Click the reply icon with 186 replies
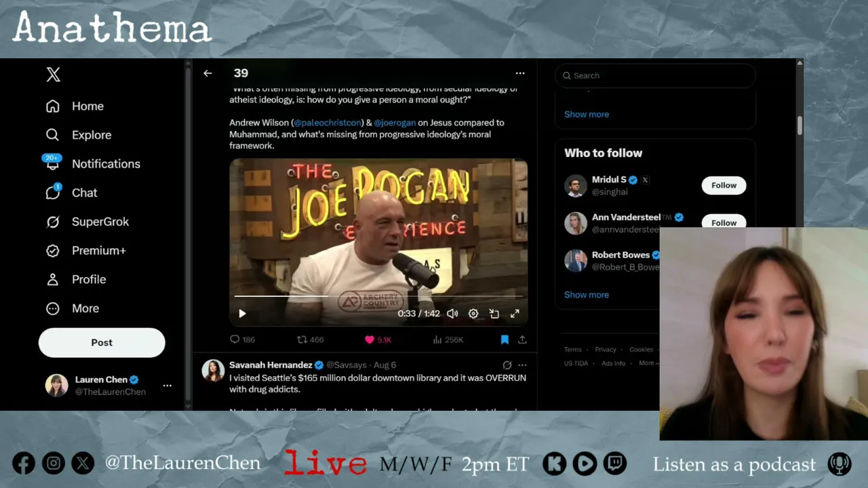 click(242, 340)
